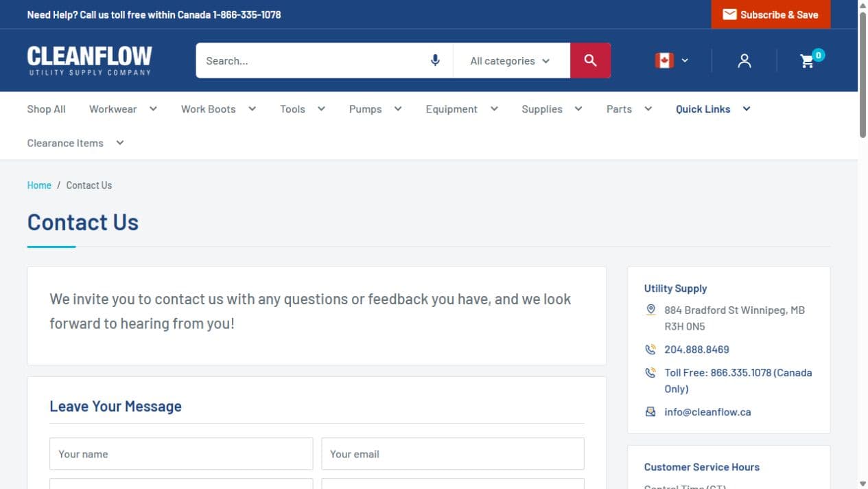The height and width of the screenshot is (489, 868).
Task: Click the Need Help toll free banner text
Action: point(154,14)
